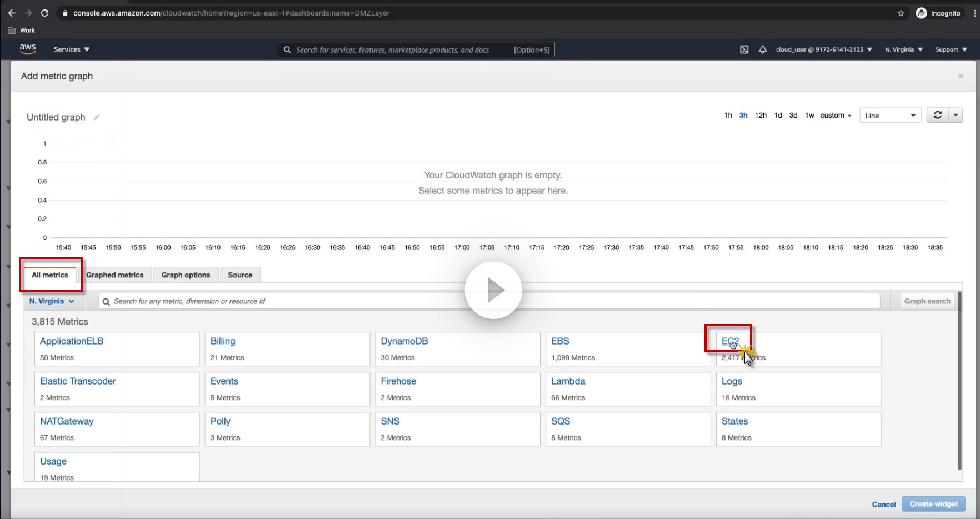Open the N. Virginia region menu in header
This screenshot has width=980, height=519.
904,49
